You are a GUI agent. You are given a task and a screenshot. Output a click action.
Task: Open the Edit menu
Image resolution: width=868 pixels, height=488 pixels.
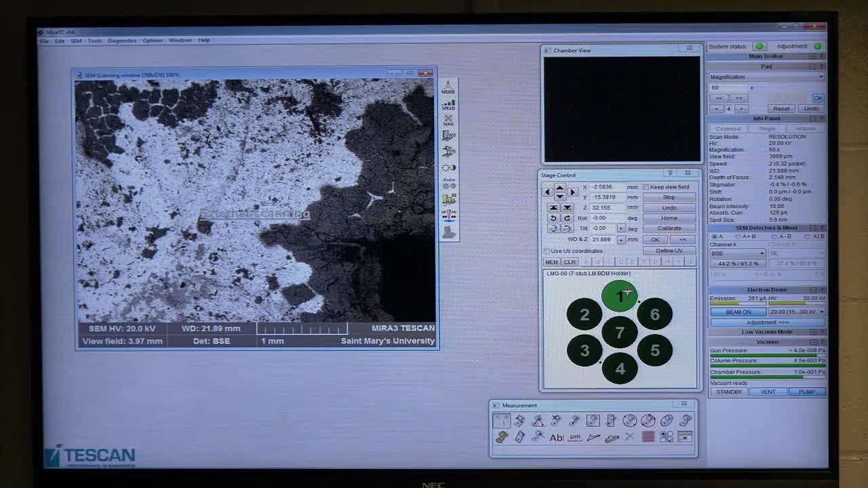coord(60,41)
